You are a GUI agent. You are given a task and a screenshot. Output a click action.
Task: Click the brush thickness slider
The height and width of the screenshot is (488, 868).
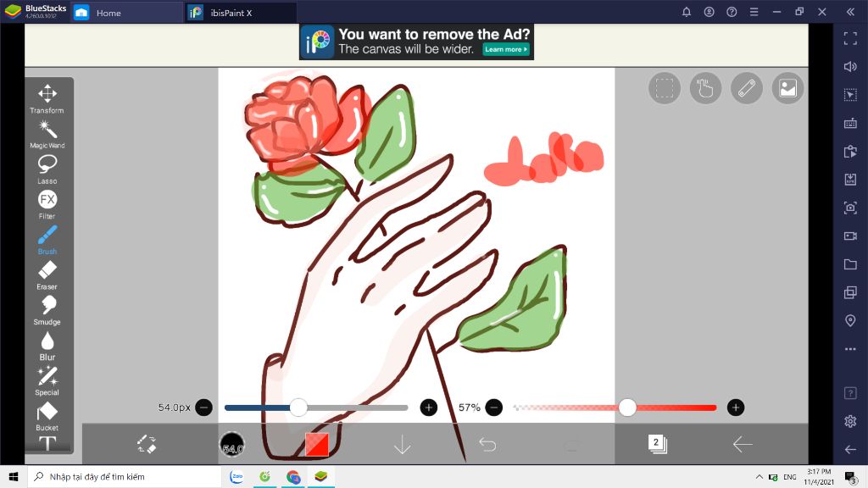click(316, 408)
